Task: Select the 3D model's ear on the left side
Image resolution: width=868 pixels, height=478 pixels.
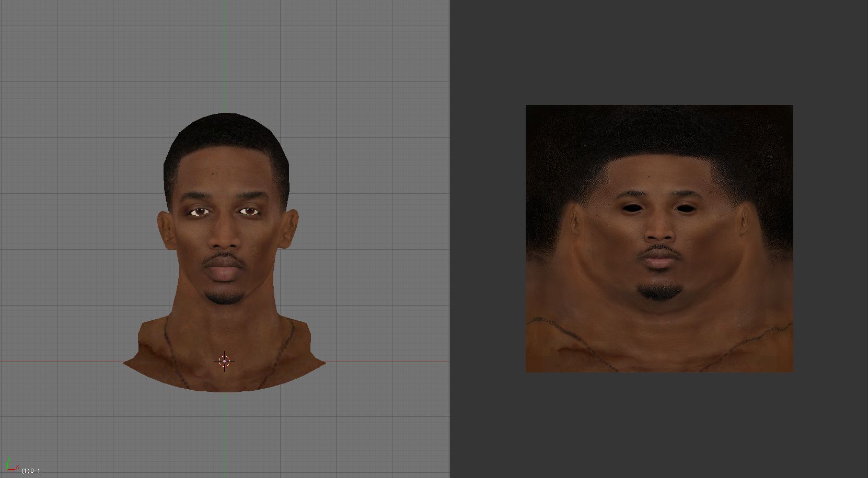Action: 167,230
